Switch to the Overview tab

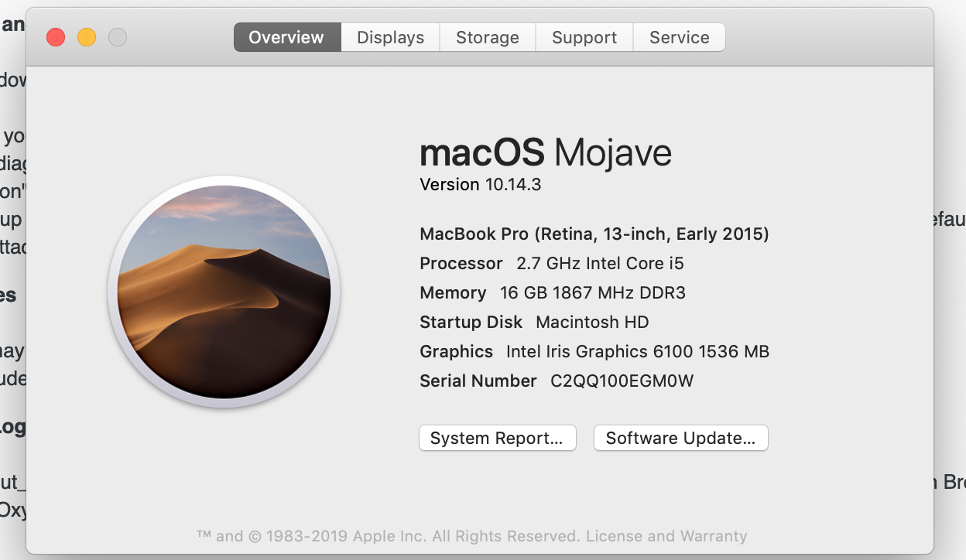coord(286,37)
